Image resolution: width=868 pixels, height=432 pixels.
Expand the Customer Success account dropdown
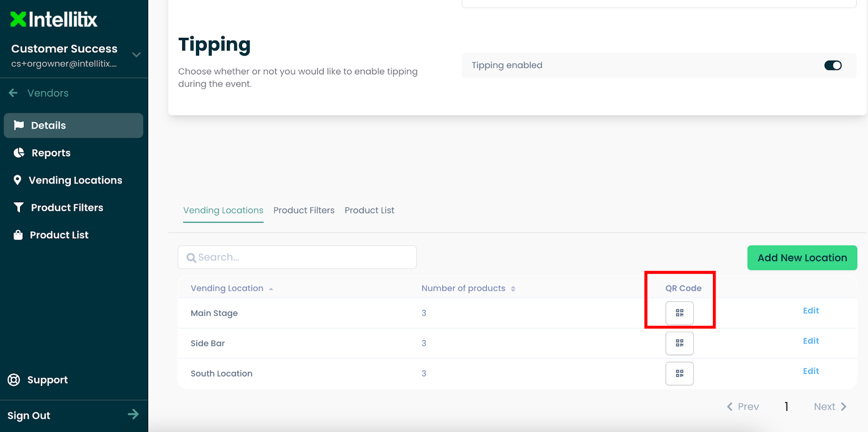click(136, 55)
